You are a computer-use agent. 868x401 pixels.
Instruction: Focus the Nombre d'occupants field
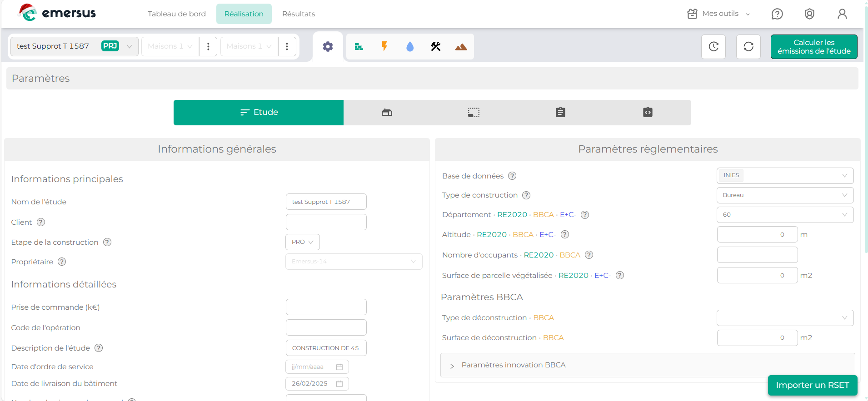coord(758,255)
